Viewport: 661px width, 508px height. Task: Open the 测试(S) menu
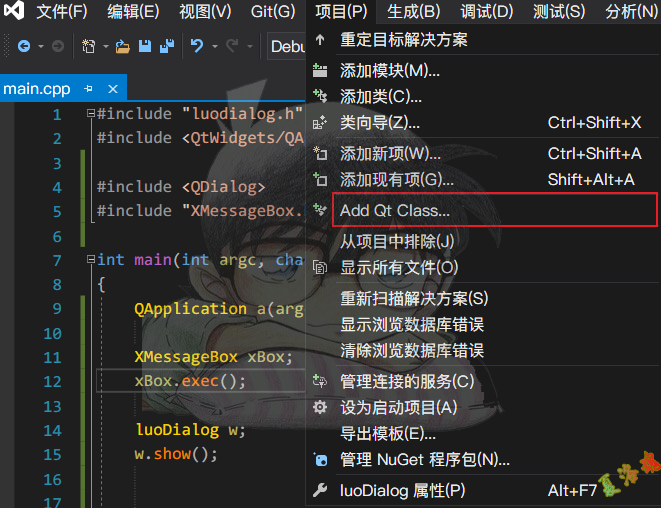click(559, 11)
